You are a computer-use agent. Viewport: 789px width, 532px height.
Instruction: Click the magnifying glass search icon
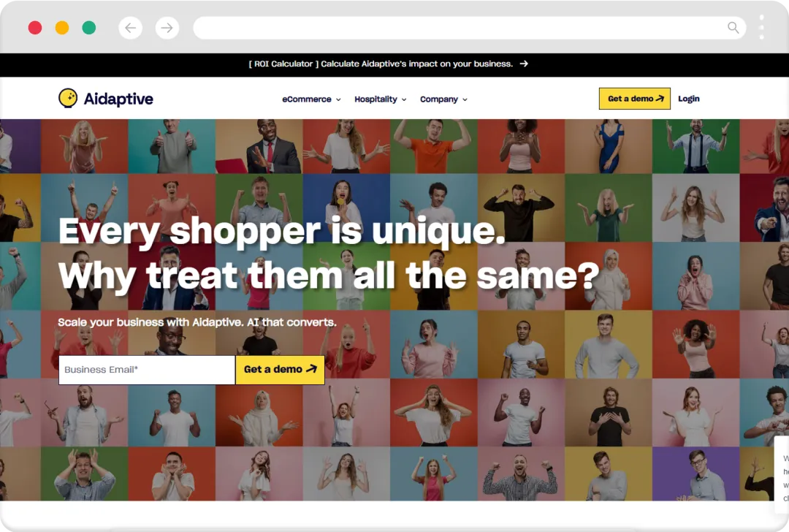pyautogui.click(x=733, y=28)
